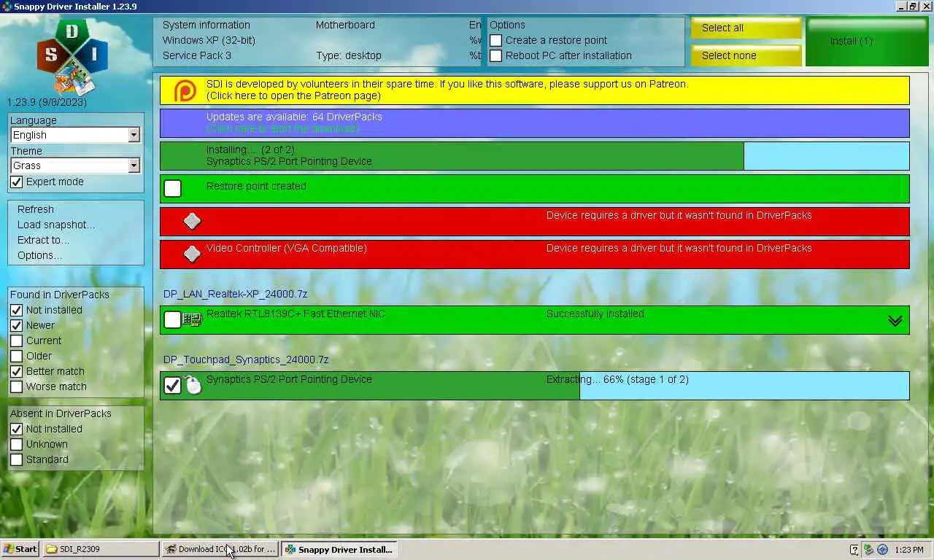Viewport: 934px width, 560px height.
Task: Uncheck Not installed under Found in DriverPacks
Action: [x=17, y=311]
